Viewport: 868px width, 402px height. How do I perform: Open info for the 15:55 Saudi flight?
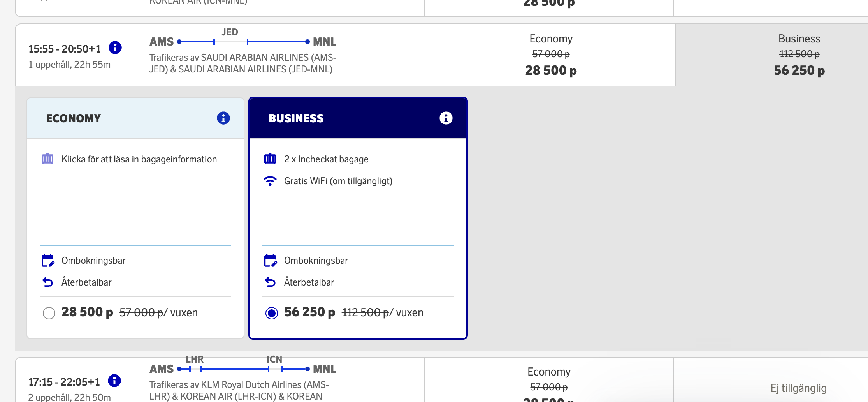pos(115,48)
